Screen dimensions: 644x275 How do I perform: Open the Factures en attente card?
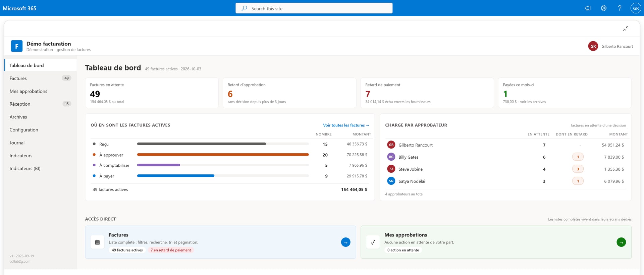(x=152, y=93)
